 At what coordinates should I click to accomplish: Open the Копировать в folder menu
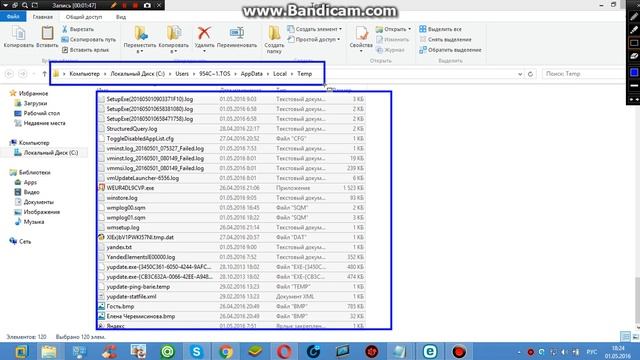point(173,40)
